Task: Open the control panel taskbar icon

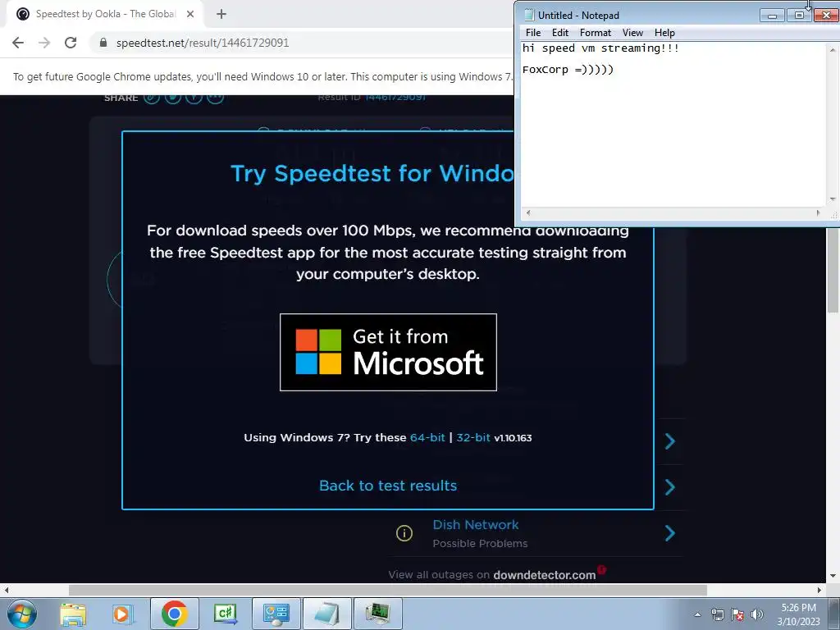Action: click(276, 614)
